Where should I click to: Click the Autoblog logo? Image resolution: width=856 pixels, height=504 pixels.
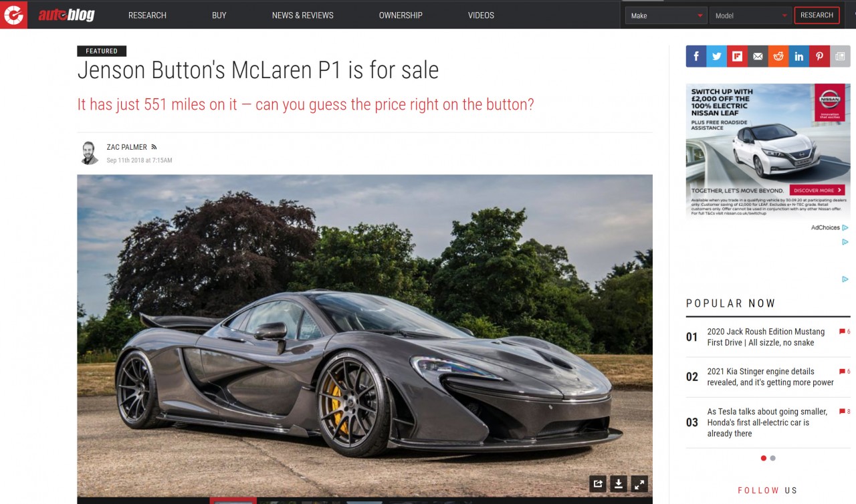(x=66, y=15)
